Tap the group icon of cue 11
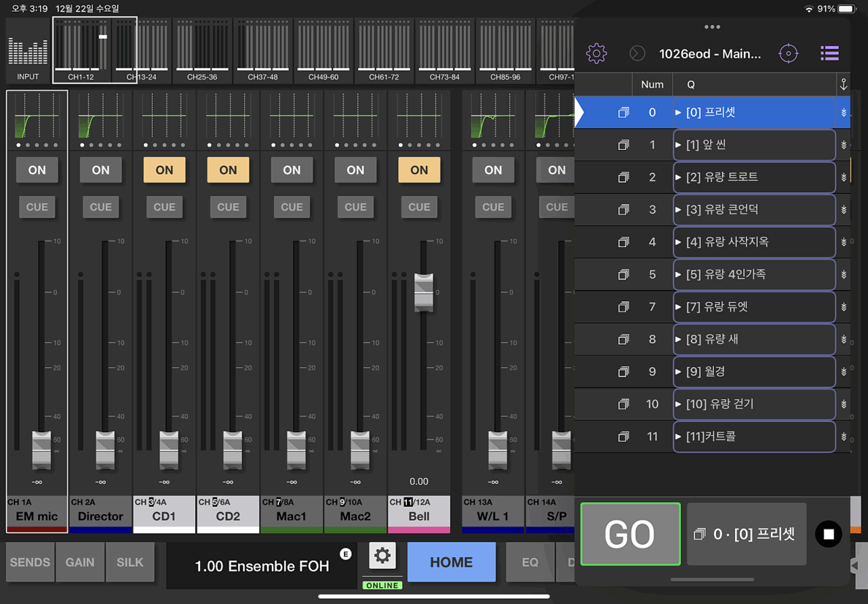This screenshot has width=868, height=604. click(623, 437)
